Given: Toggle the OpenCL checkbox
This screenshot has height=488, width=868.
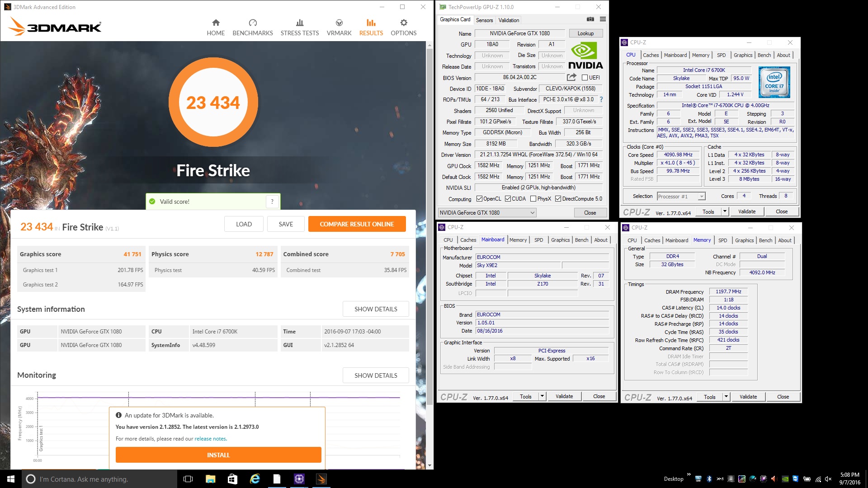Looking at the screenshot, I should pyautogui.click(x=480, y=199).
